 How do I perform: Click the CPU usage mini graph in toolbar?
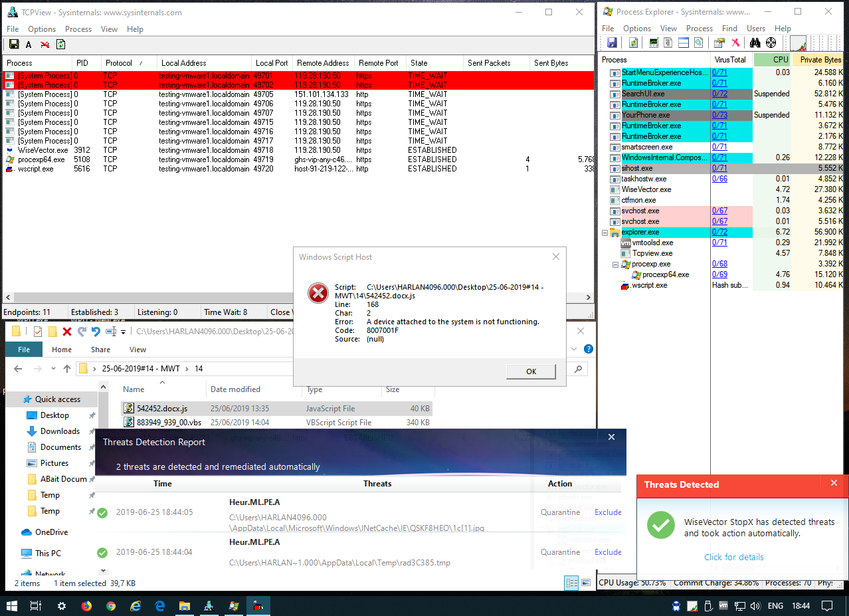tap(798, 43)
